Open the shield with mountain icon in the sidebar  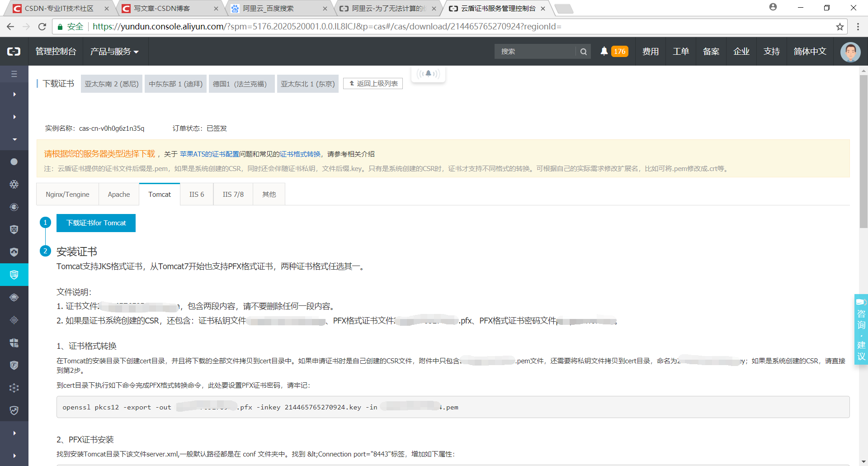tap(14, 252)
